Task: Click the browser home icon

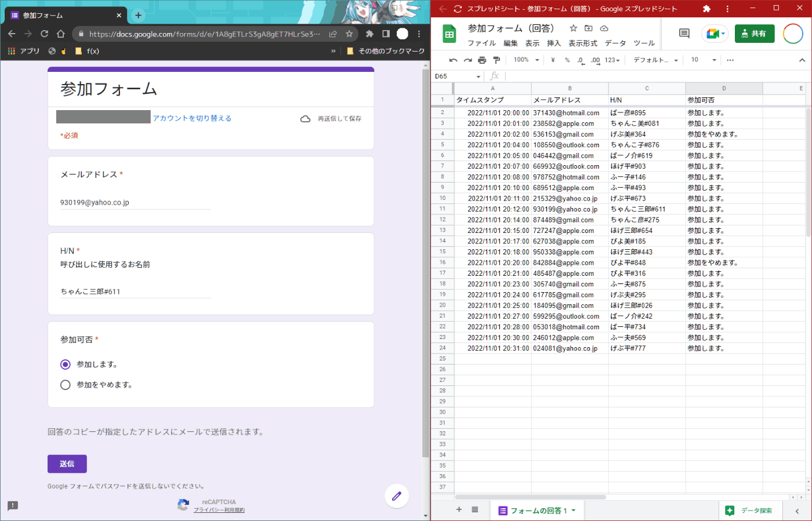Action: 60,34
